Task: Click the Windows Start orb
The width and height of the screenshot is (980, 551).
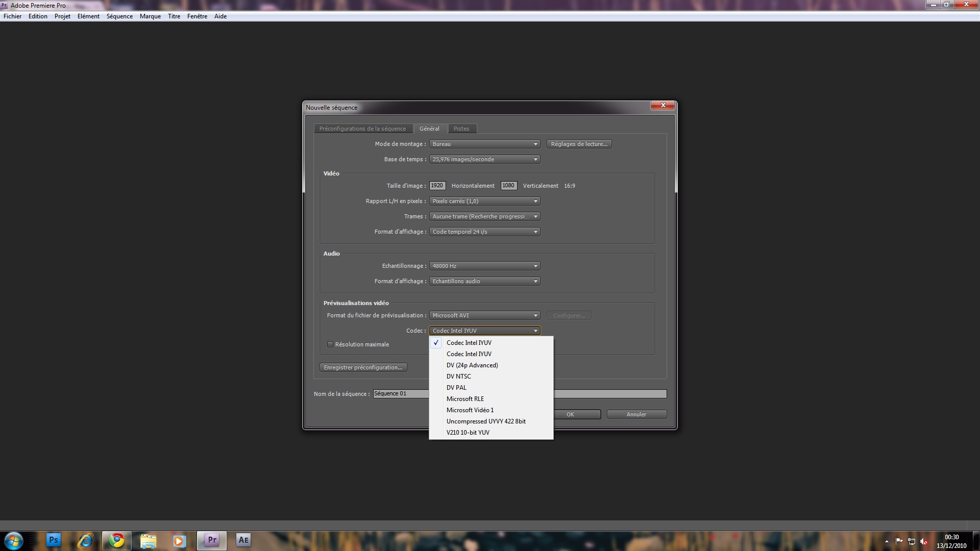Action: tap(14, 540)
